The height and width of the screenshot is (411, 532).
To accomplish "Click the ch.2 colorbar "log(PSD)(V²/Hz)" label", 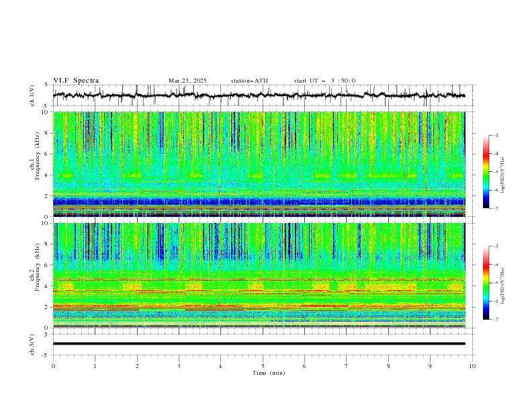I will pos(504,285).
